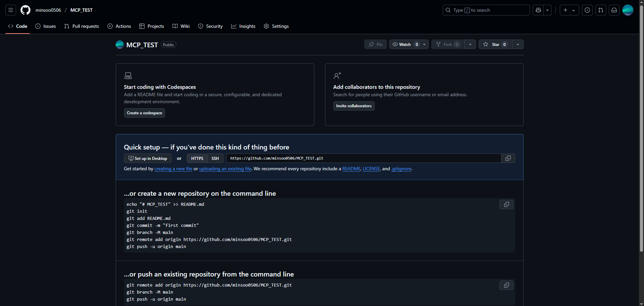Image resolution: width=644 pixels, height=306 pixels.
Task: Open the LICENSE link
Action: [371, 169]
